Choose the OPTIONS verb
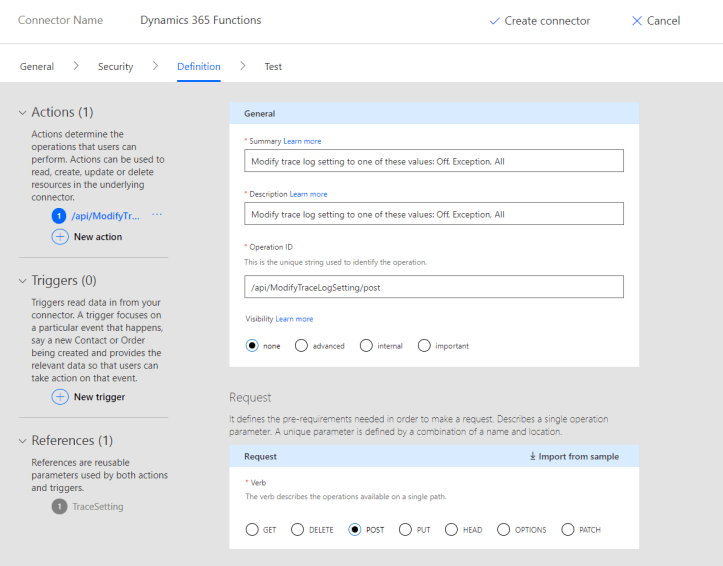The width and height of the screenshot is (723, 566). click(x=504, y=530)
